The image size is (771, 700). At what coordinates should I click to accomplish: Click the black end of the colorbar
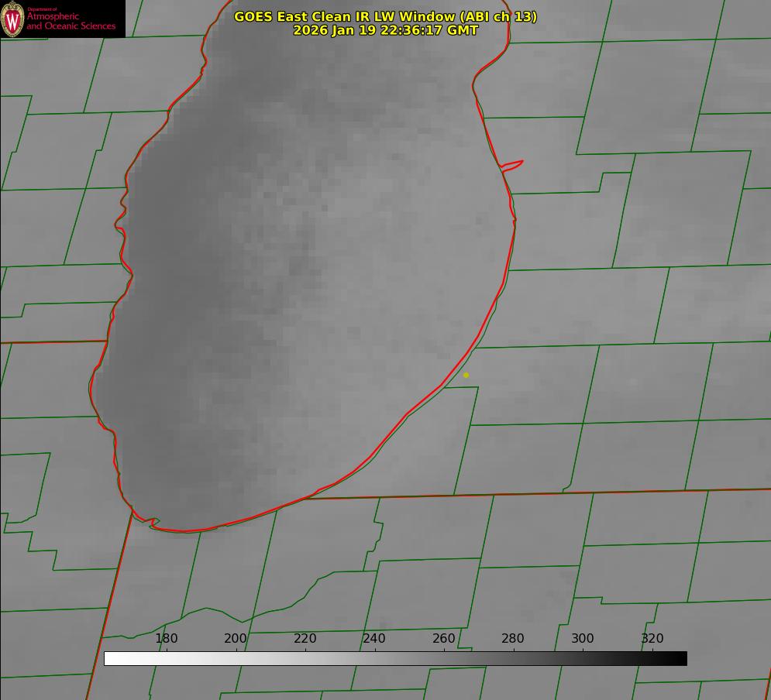(680, 658)
